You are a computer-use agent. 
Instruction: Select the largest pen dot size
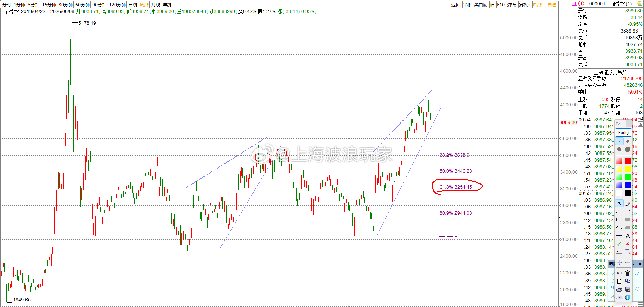coord(628,149)
